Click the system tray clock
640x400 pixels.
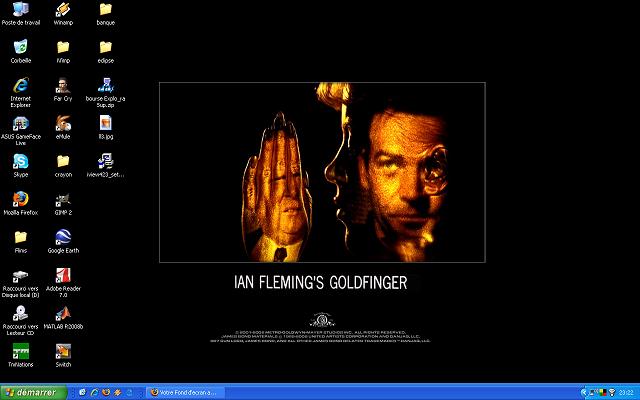[625, 392]
